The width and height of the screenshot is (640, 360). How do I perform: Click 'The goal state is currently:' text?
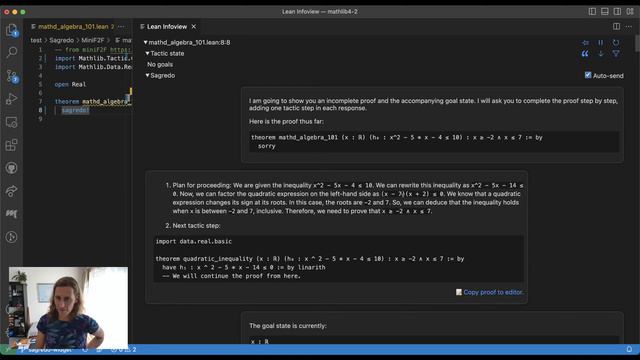point(288,326)
